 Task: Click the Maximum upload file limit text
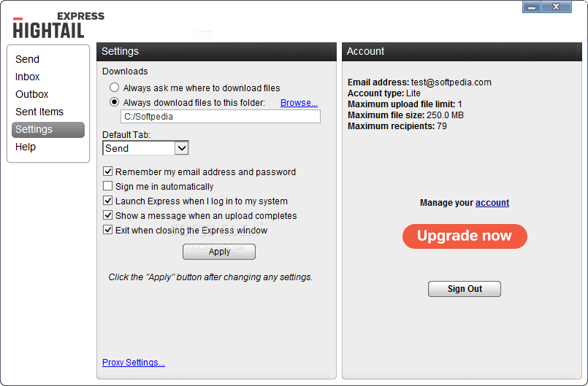pyautogui.click(x=405, y=104)
